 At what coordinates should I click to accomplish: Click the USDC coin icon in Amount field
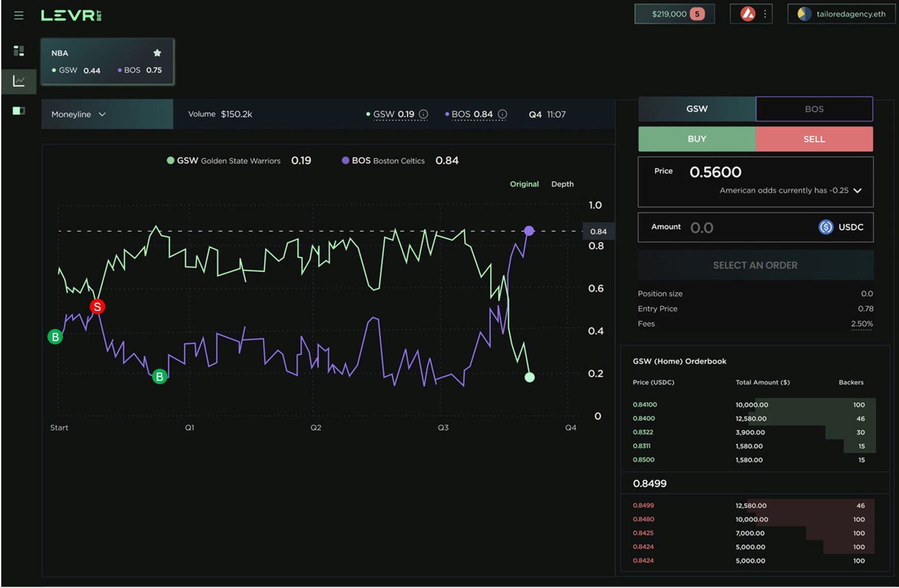pyautogui.click(x=826, y=227)
